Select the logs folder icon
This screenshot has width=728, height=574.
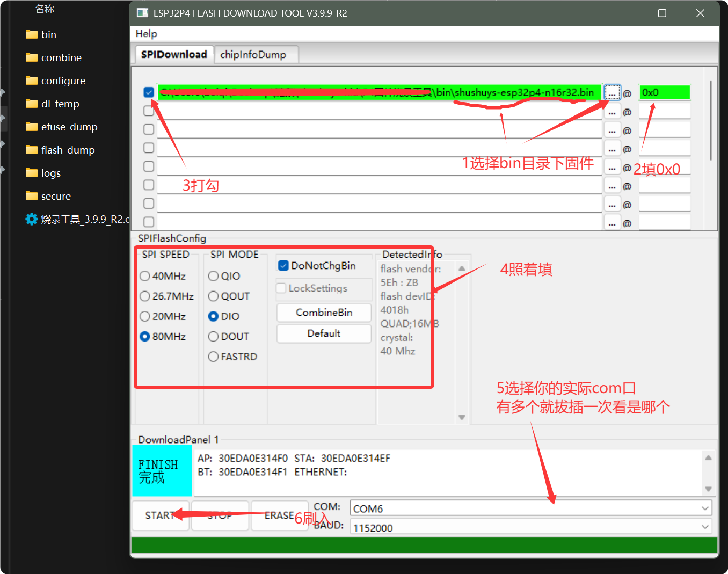tap(32, 173)
